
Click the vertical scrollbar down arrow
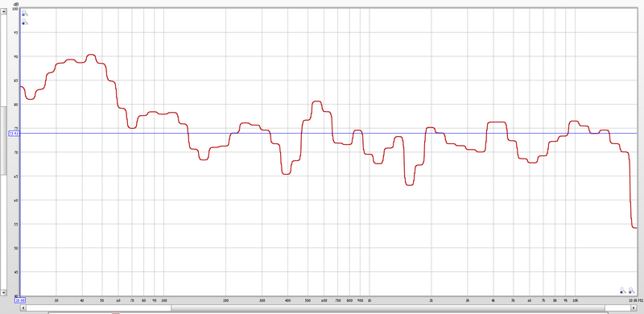pyautogui.click(x=3, y=292)
